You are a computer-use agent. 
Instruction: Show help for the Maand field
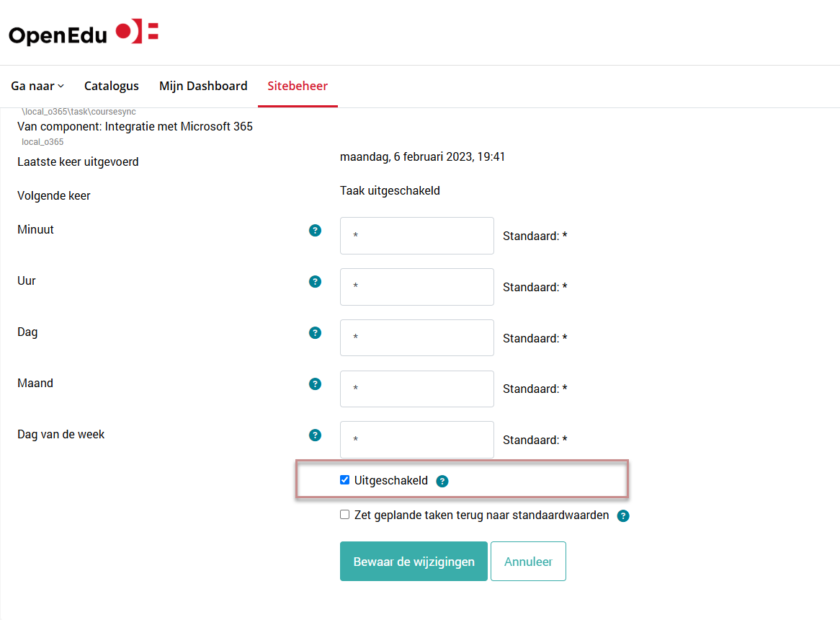click(315, 384)
